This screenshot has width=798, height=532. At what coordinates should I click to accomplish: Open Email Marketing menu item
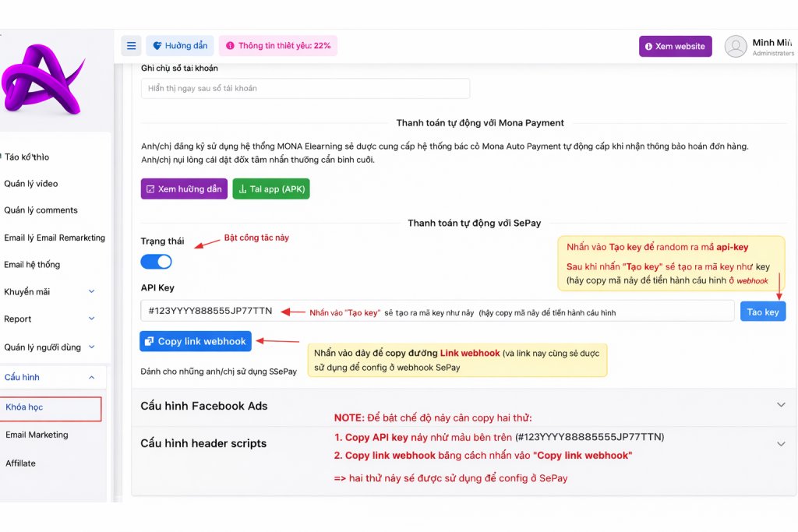click(x=37, y=435)
